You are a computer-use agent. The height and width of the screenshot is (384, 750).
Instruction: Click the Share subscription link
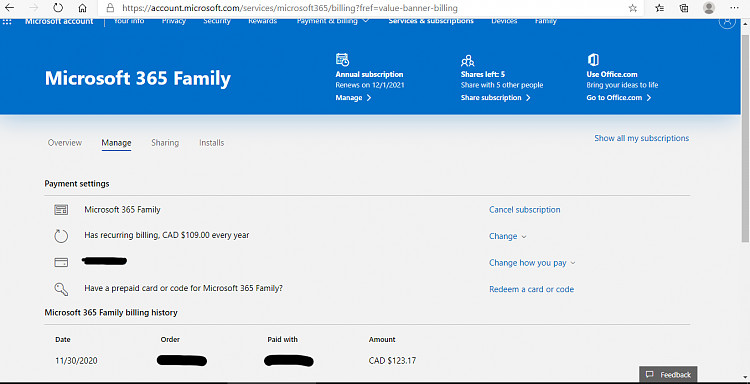496,98
